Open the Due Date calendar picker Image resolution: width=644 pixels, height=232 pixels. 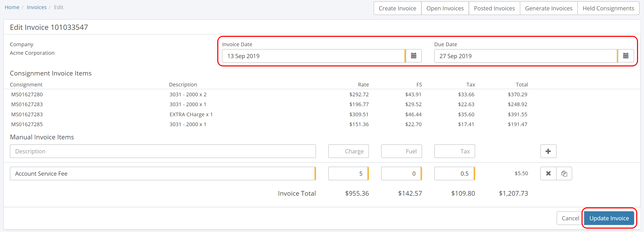pyautogui.click(x=626, y=56)
